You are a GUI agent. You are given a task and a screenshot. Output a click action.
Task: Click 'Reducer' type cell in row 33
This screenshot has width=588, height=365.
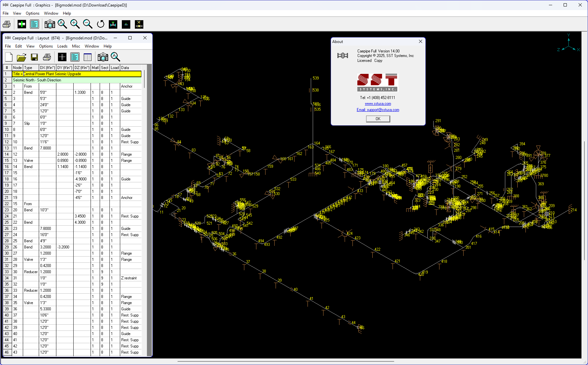point(31,272)
